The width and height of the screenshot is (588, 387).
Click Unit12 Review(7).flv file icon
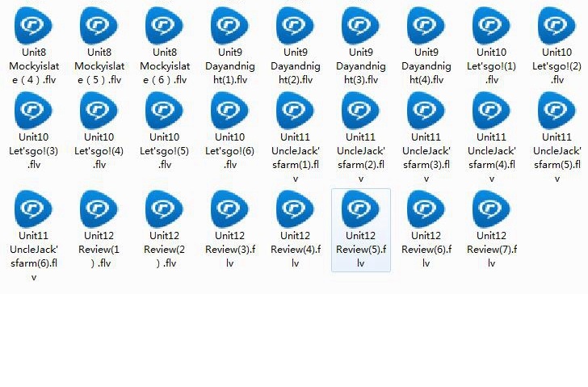point(491,209)
